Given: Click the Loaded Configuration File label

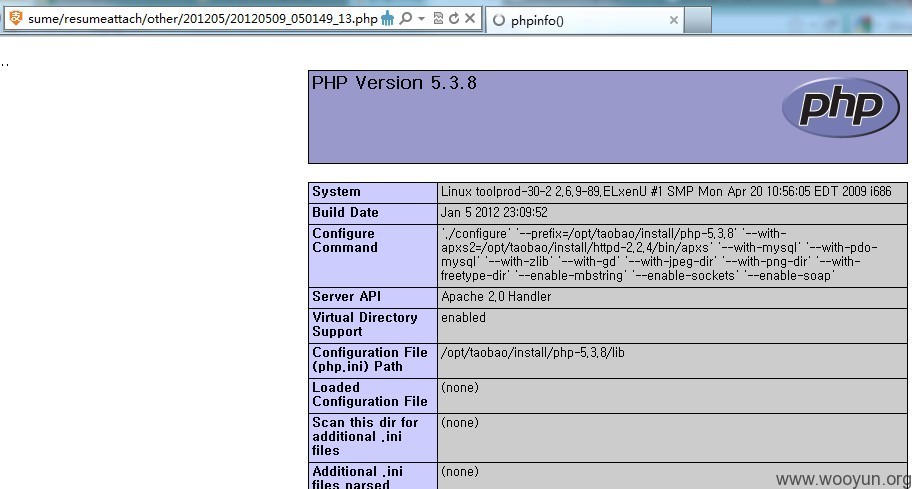Looking at the screenshot, I should point(370,394).
